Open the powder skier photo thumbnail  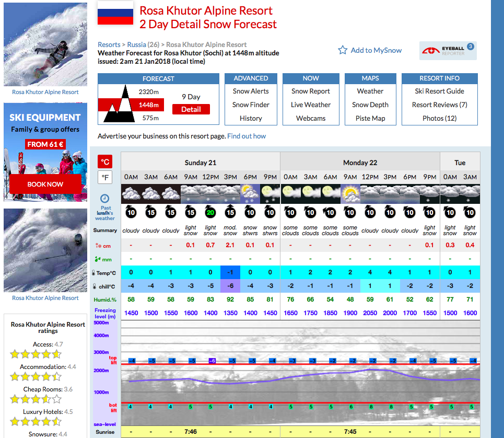coord(45,250)
